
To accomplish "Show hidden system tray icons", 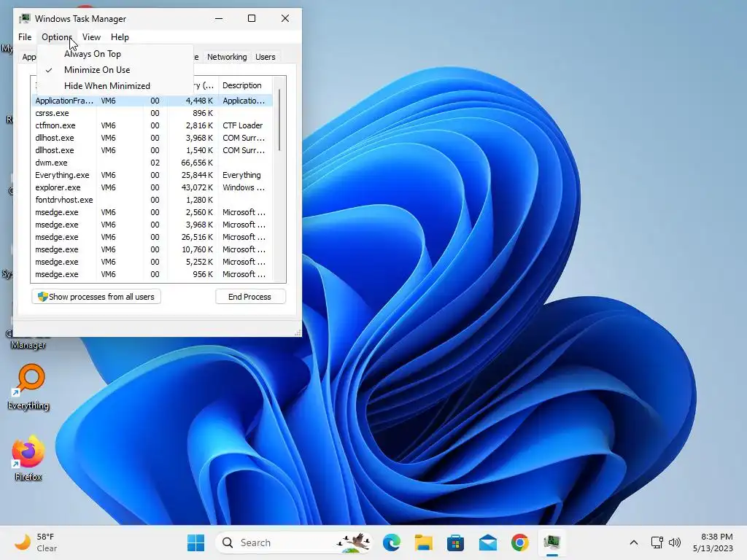I will [x=634, y=542].
